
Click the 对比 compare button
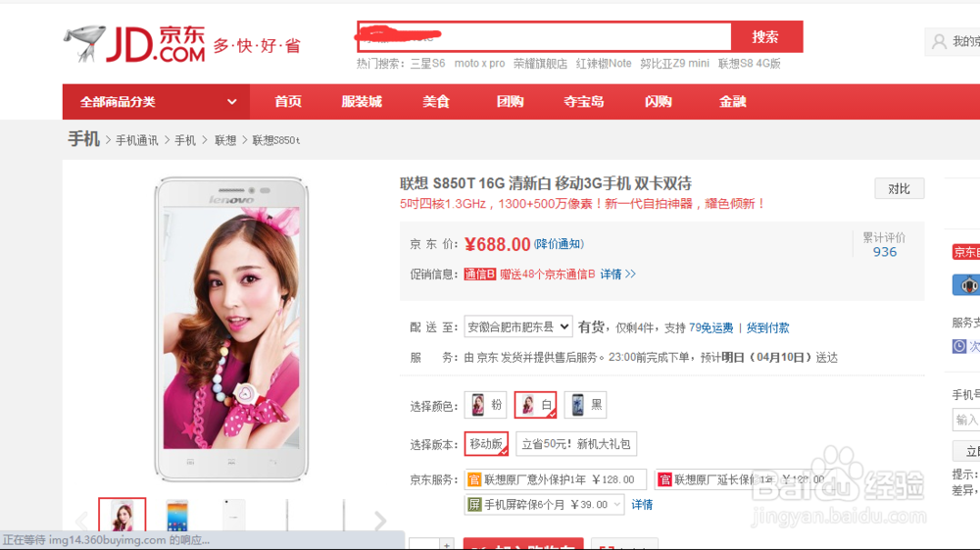click(899, 189)
